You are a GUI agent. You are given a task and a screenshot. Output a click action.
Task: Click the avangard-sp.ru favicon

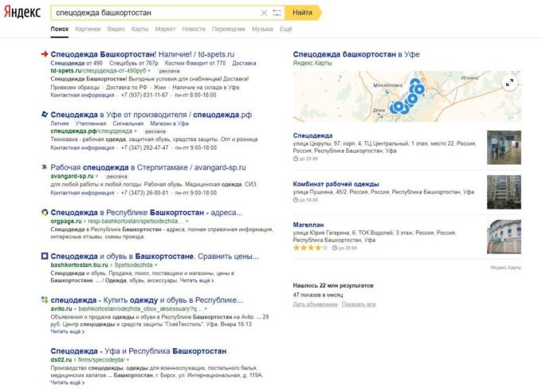(x=45, y=167)
